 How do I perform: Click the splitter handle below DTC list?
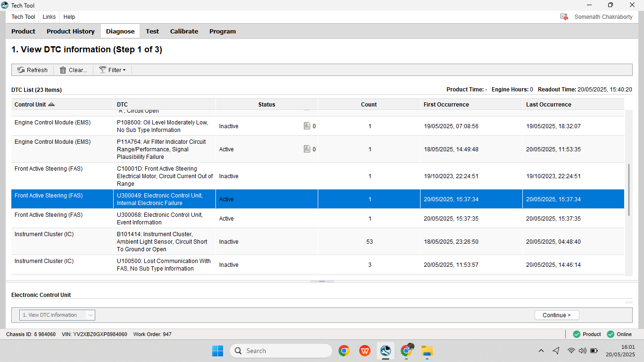click(x=322, y=281)
